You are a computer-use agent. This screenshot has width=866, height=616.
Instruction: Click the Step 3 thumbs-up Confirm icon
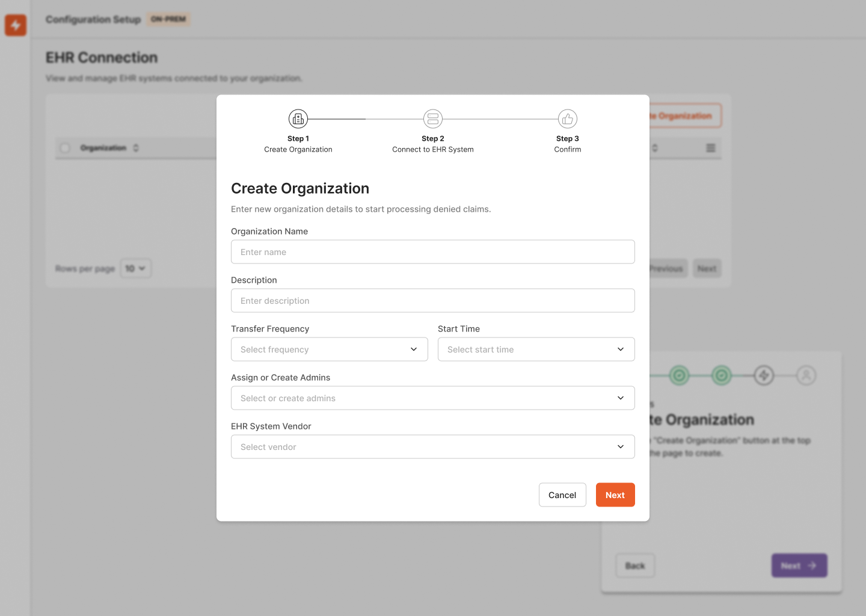(568, 119)
